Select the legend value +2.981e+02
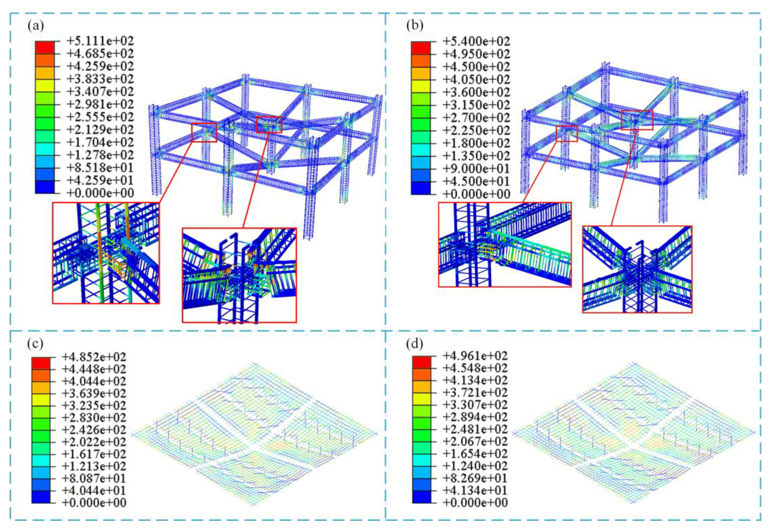This screenshot has width=772, height=532. pos(100,104)
